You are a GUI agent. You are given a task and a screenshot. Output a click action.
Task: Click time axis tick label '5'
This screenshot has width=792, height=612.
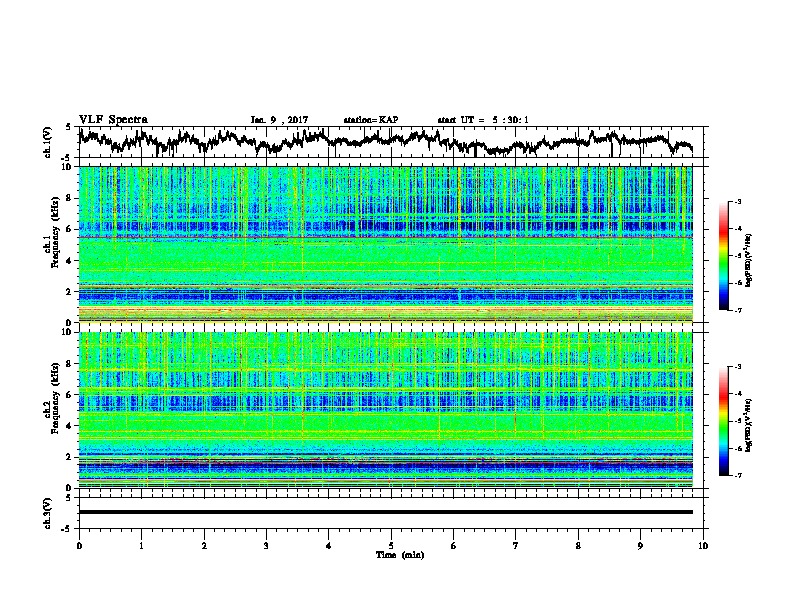391,546
